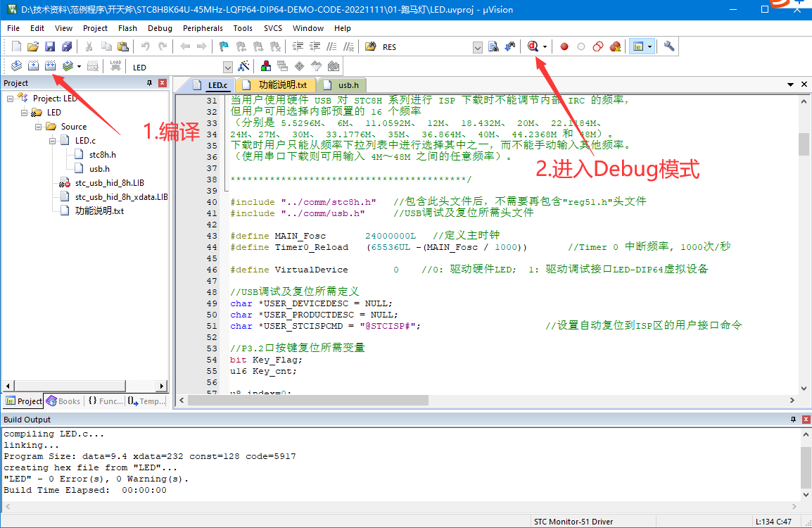Viewport: 812px width, 528px height.
Task: Open the Configuration wrench icon
Action: point(668,46)
